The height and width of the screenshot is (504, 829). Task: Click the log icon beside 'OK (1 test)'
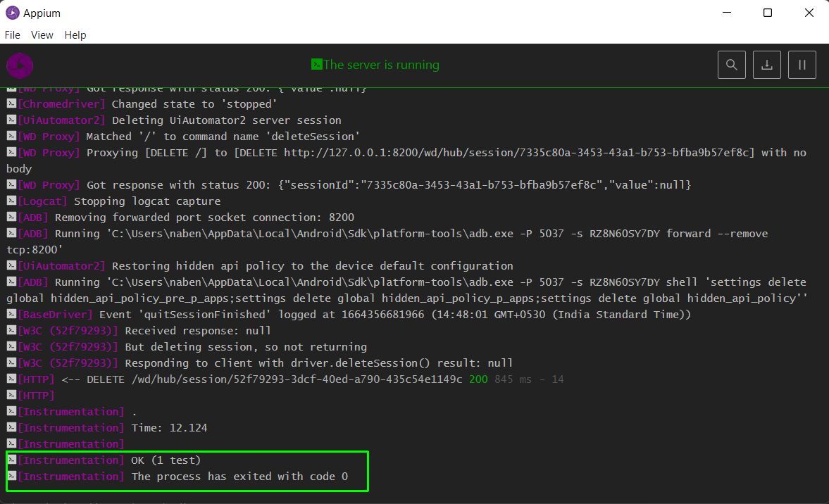[11, 460]
